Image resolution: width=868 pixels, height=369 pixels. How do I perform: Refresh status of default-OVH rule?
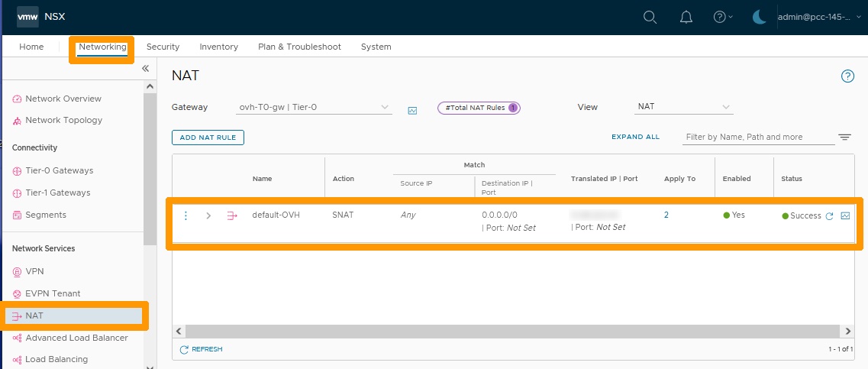[829, 216]
